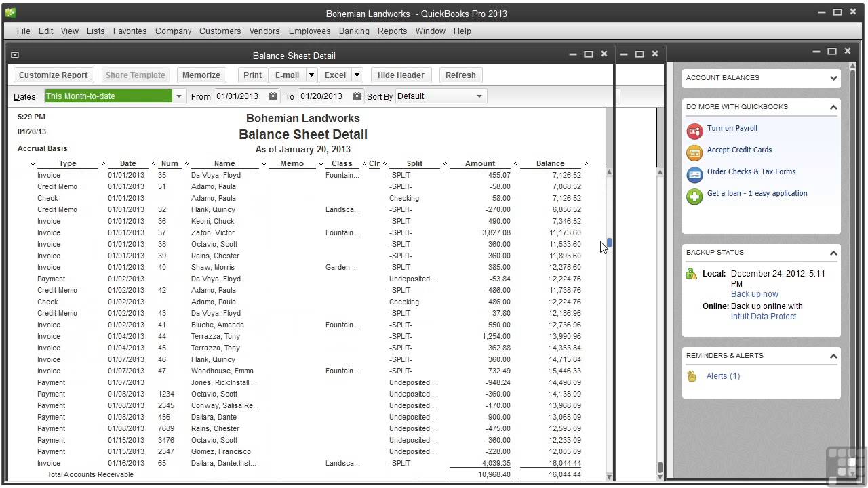The width and height of the screenshot is (868, 488).
Task: Click the grid overlay icon at bottom right
Action: (x=845, y=466)
